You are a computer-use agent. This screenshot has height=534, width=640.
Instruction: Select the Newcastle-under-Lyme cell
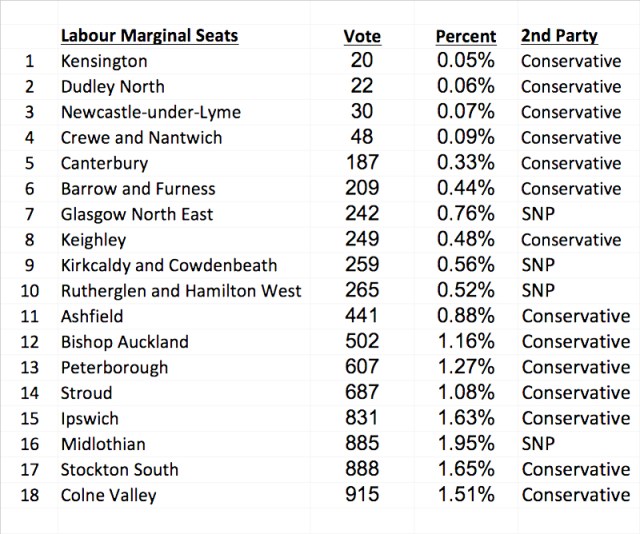coord(150,112)
